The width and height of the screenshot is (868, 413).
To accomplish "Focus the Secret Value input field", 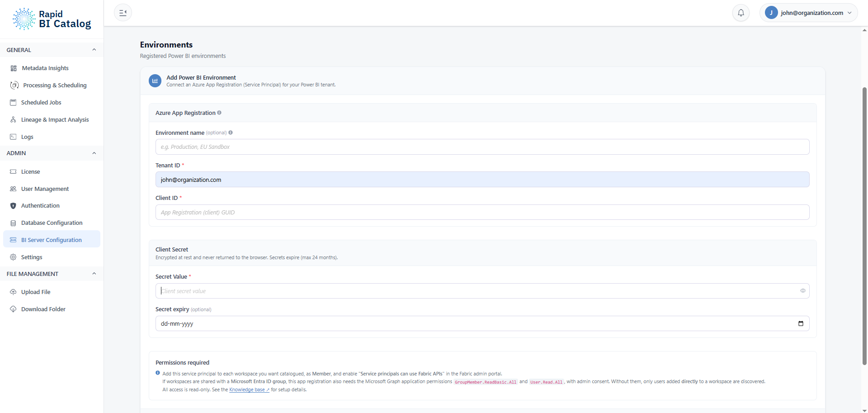I will pos(482,291).
